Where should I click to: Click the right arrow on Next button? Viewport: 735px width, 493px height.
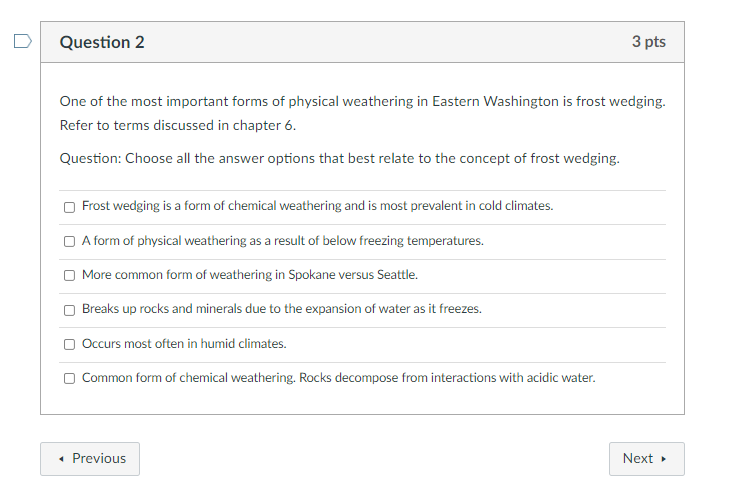coord(663,459)
